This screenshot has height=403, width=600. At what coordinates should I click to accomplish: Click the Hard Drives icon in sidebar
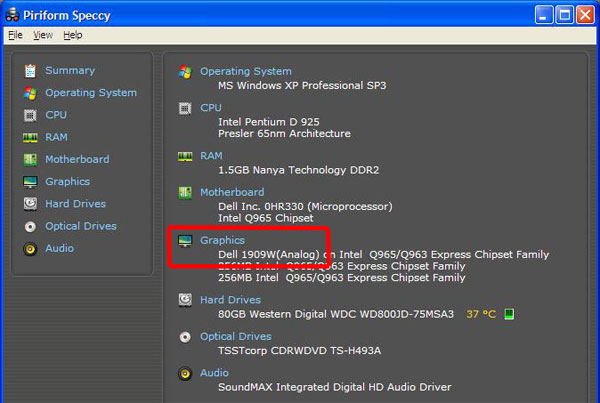click(x=30, y=204)
